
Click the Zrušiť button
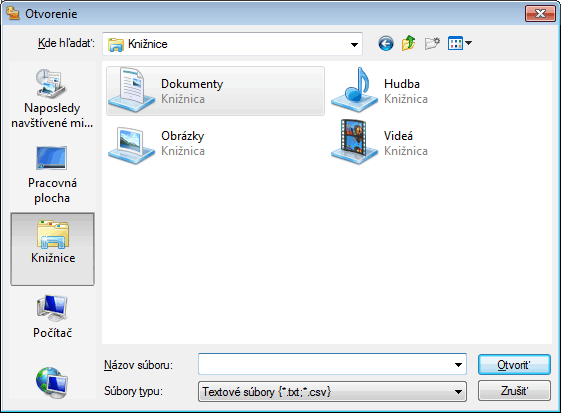point(514,390)
